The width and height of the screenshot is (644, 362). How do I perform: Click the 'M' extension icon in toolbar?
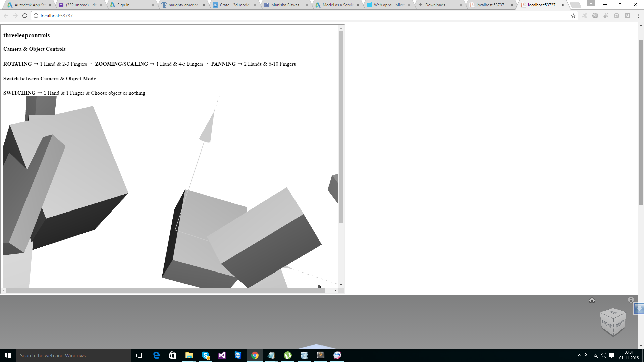pos(627,16)
